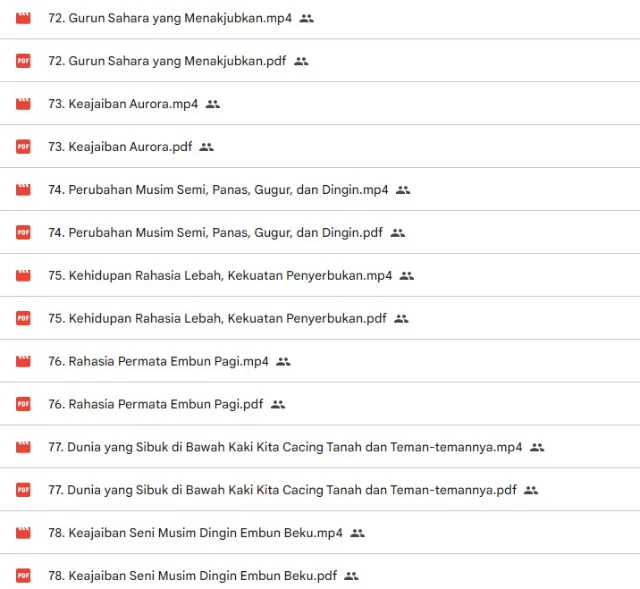Click shared icon beside 72. Gurun Sahara yang Menakjubkan.pdf
Screen dimensions: 640x589
click(x=301, y=61)
